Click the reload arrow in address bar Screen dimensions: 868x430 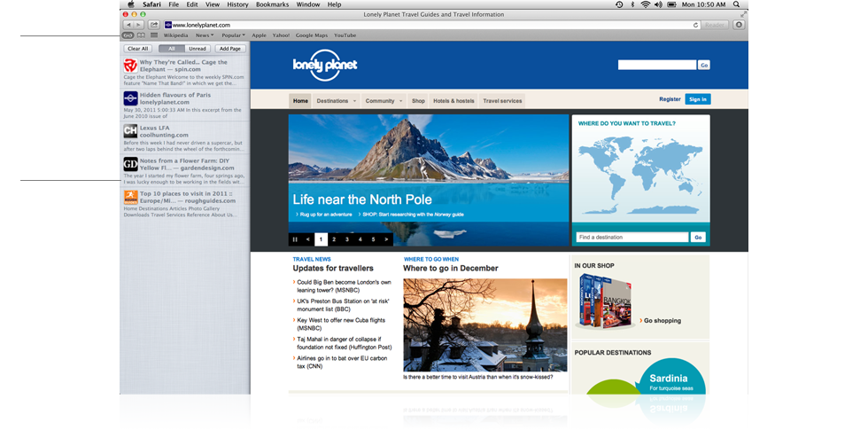(695, 25)
